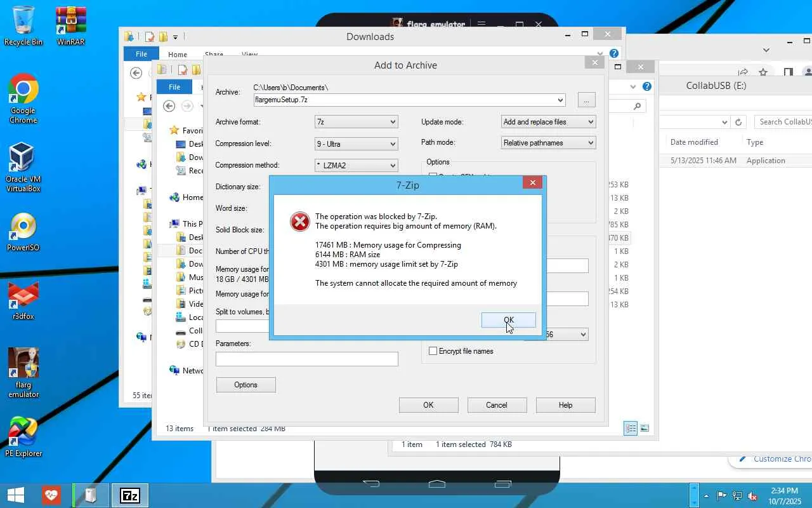Expand the archive name history dropdown

click(x=560, y=100)
